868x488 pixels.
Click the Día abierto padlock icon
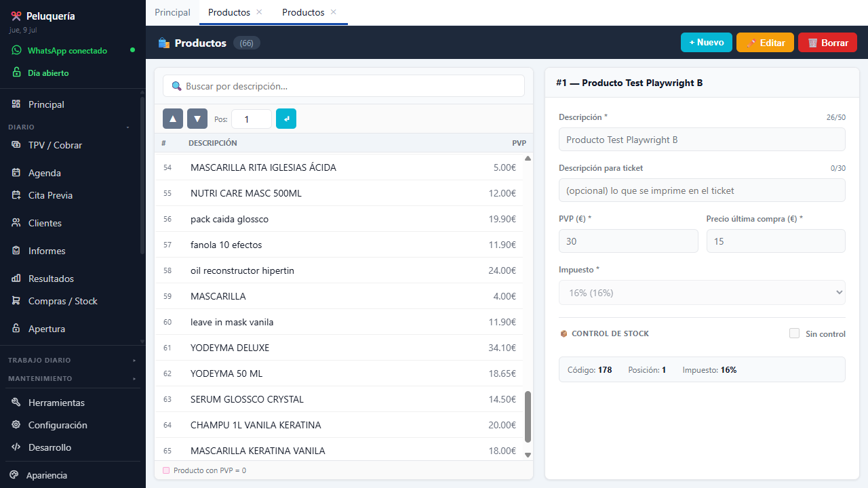(16, 73)
